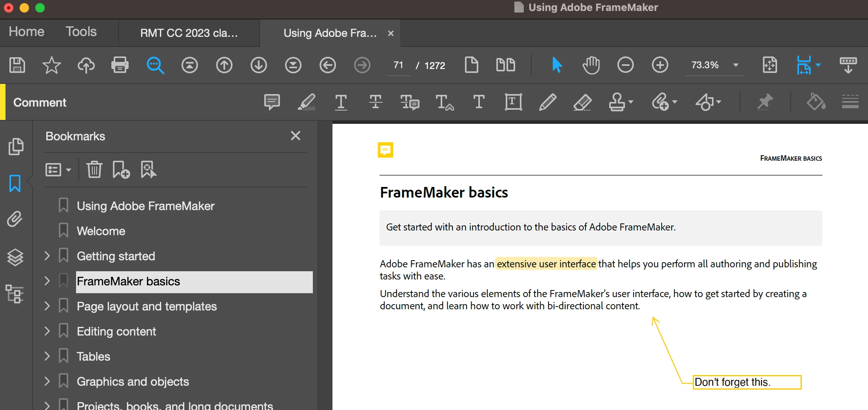Image resolution: width=868 pixels, height=410 pixels.
Task: Close the Bookmarks panel
Action: click(x=296, y=136)
